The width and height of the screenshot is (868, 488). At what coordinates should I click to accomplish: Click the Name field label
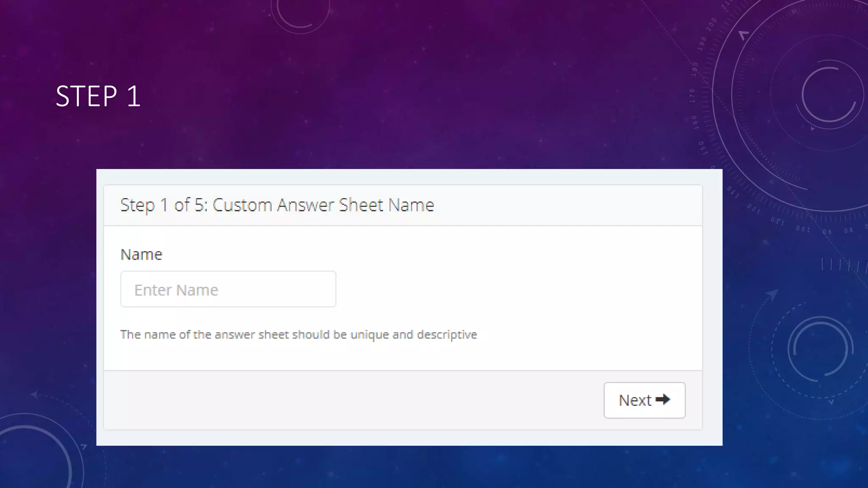click(141, 255)
